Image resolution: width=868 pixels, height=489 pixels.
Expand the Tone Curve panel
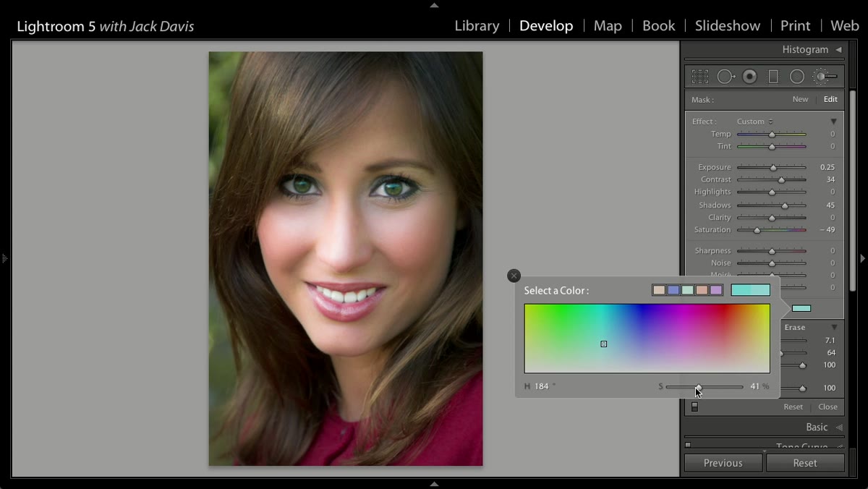pyautogui.click(x=802, y=447)
